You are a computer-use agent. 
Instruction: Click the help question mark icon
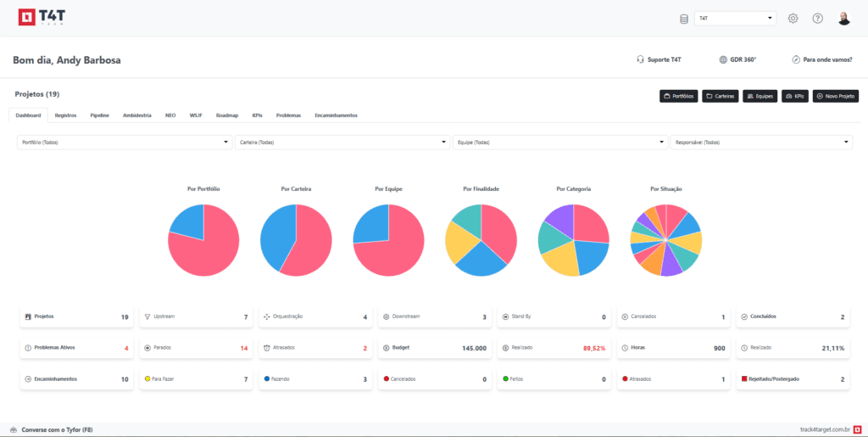tap(817, 19)
